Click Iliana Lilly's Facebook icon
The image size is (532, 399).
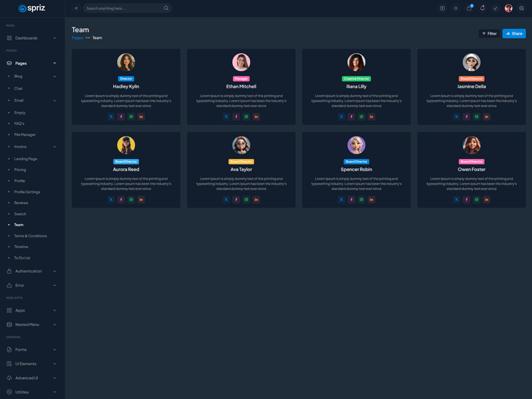[x=351, y=116]
